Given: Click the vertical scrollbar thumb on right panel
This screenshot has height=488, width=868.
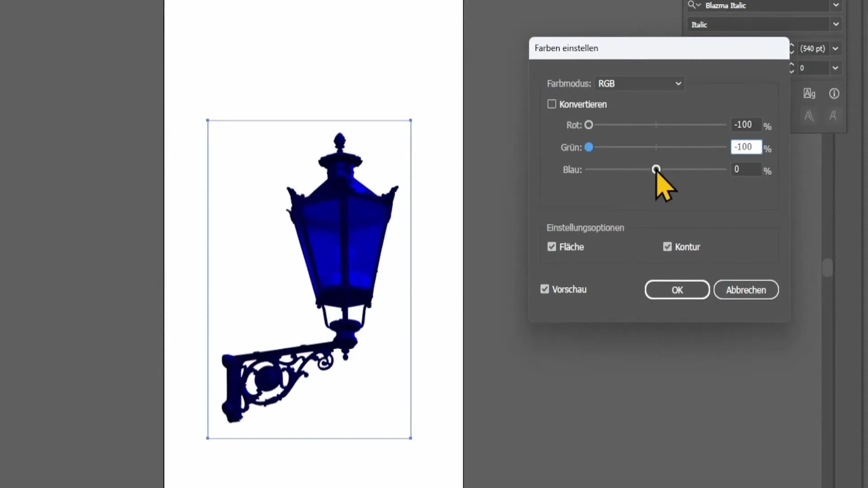Looking at the screenshot, I should point(827,267).
